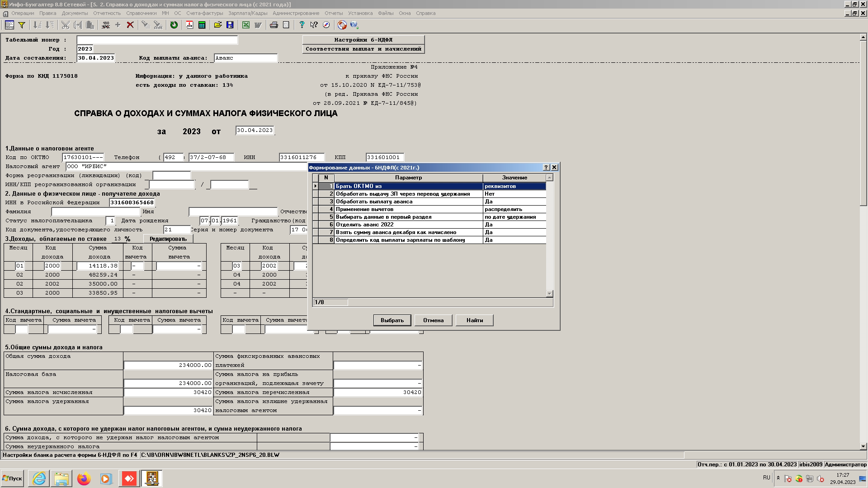Click the green refresh arrow icon

coord(174,25)
